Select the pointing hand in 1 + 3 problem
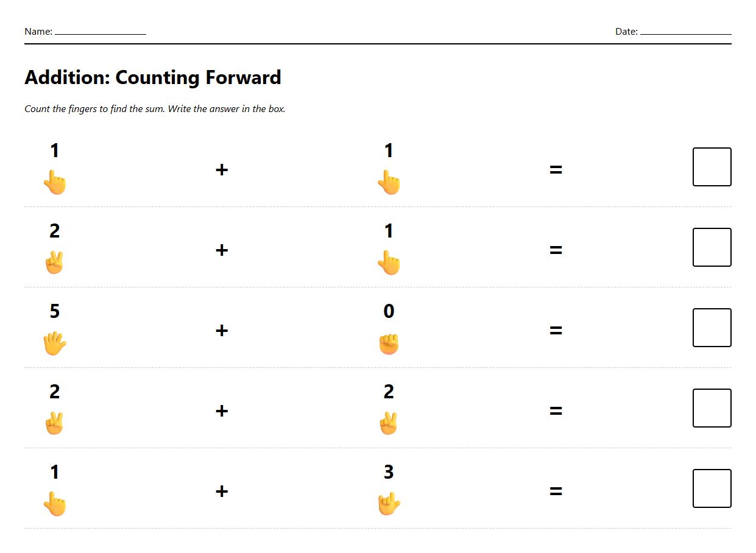This screenshot has width=756, height=553. tap(55, 504)
